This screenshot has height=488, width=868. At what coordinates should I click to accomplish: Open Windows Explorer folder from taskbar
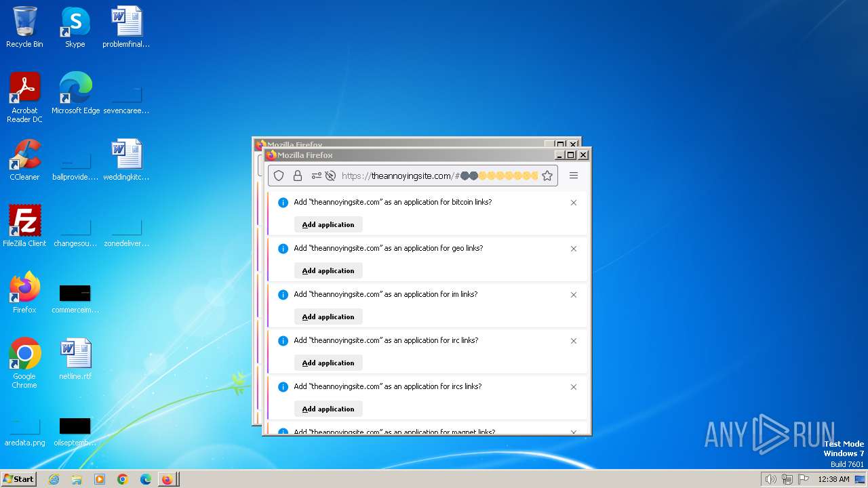pos(77,479)
